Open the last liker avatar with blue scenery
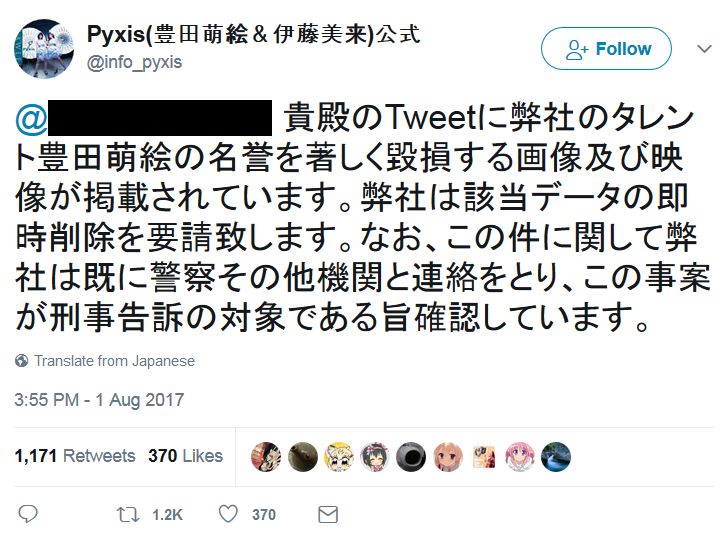Screen dimensions: 725x536 point(556,456)
